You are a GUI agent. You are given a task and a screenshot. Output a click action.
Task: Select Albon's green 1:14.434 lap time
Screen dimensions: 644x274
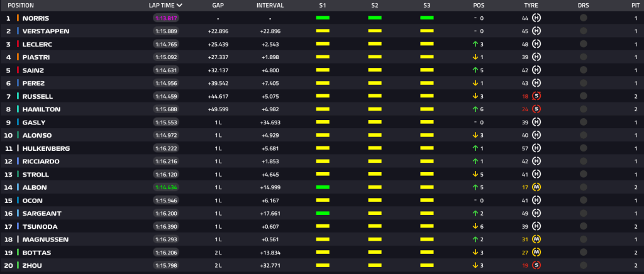tap(166, 187)
